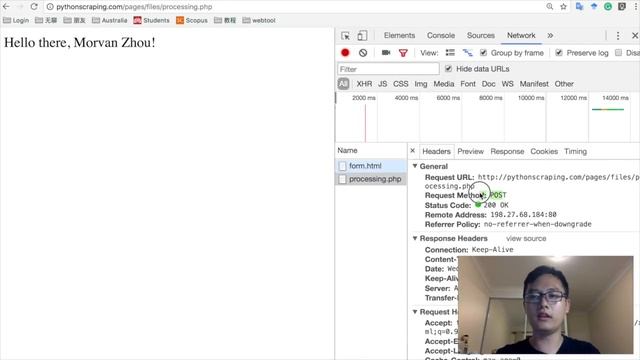The height and width of the screenshot is (360, 640).
Task: Open the Students bookmark
Action: point(151,20)
